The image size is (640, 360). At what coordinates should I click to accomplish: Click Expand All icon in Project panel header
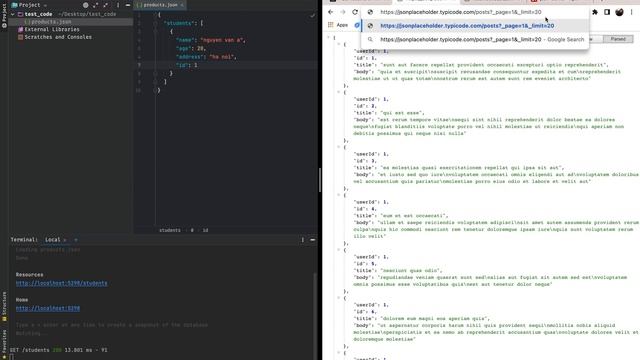click(96, 5)
